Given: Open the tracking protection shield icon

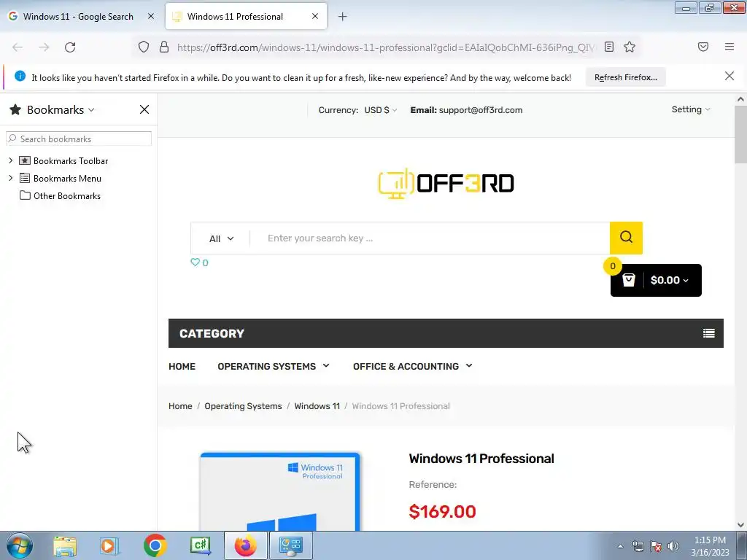Looking at the screenshot, I should 144,47.
